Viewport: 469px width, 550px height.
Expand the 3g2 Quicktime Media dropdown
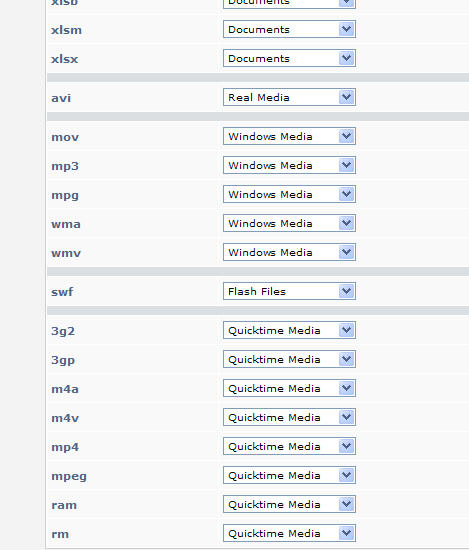[x=289, y=330]
